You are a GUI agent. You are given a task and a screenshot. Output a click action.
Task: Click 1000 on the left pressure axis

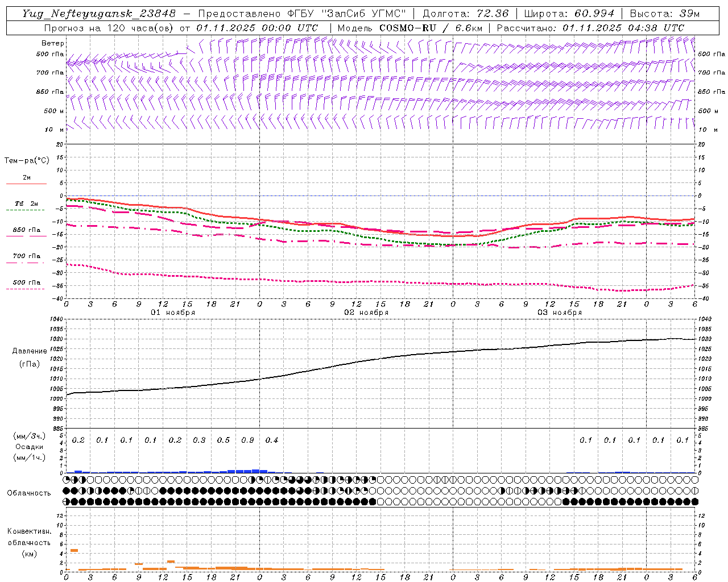click(x=57, y=398)
